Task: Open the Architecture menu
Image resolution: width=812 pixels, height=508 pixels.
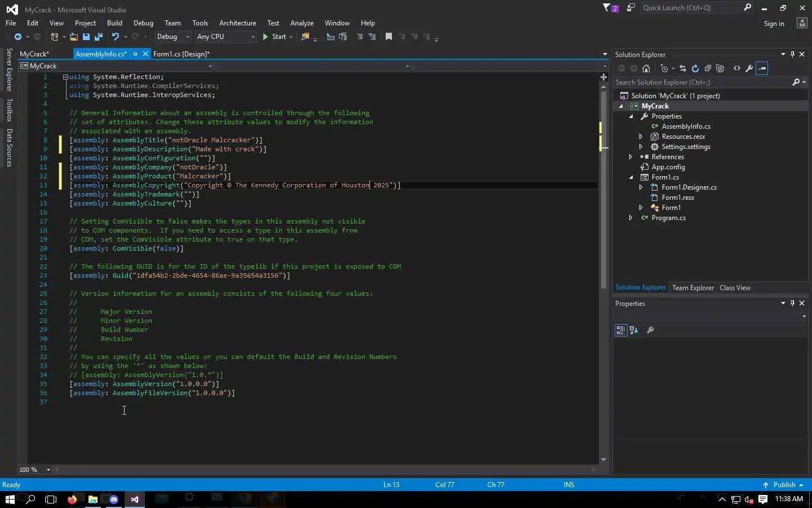Action: [x=237, y=23]
